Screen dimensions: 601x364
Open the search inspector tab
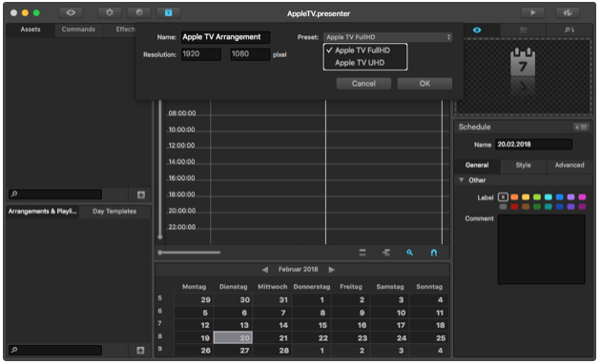(x=570, y=30)
